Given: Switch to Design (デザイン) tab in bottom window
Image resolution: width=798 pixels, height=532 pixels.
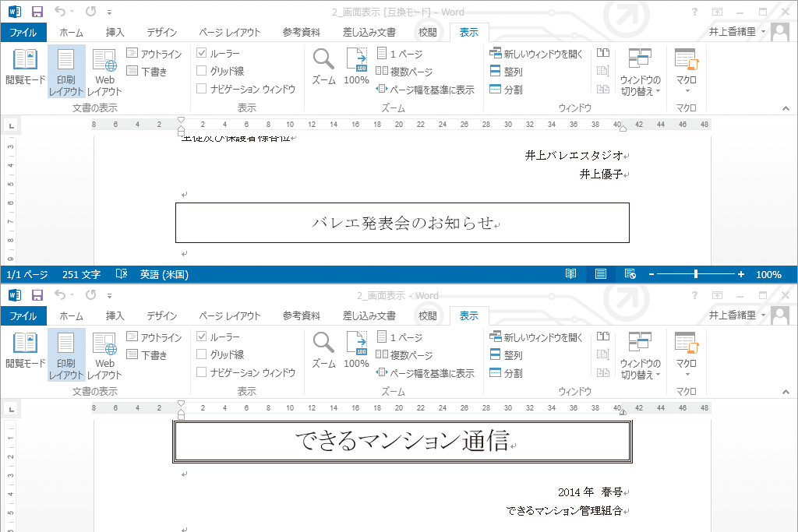Looking at the screenshot, I should pos(162,315).
